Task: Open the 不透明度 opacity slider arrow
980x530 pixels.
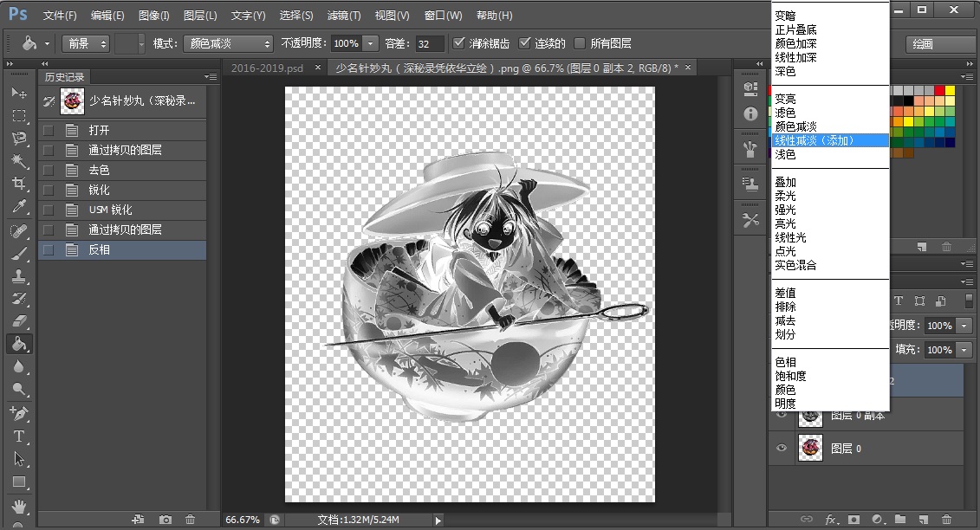Action: tap(371, 43)
